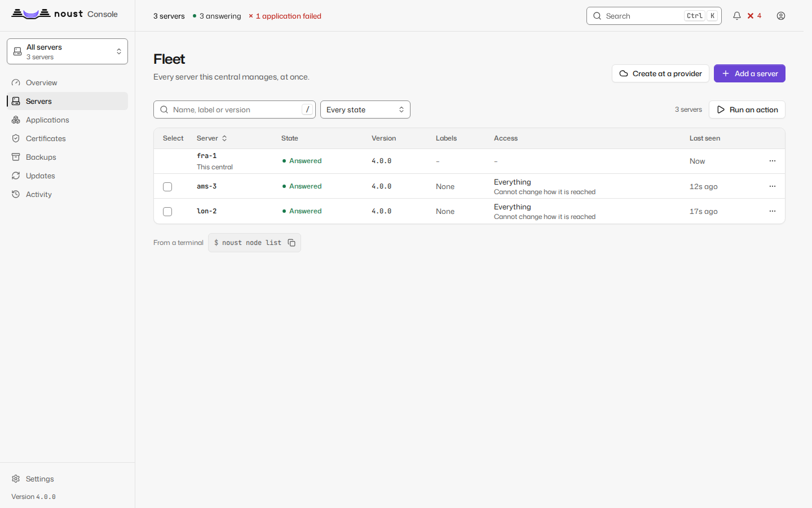Viewport: 812px width, 508px height.
Task: Open notifications bell icon
Action: click(736, 16)
